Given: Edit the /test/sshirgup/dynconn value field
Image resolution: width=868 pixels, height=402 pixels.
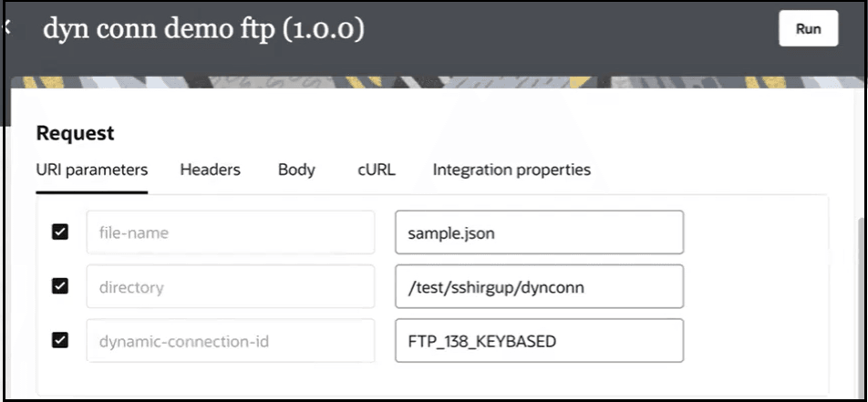Looking at the screenshot, I should pos(539,286).
